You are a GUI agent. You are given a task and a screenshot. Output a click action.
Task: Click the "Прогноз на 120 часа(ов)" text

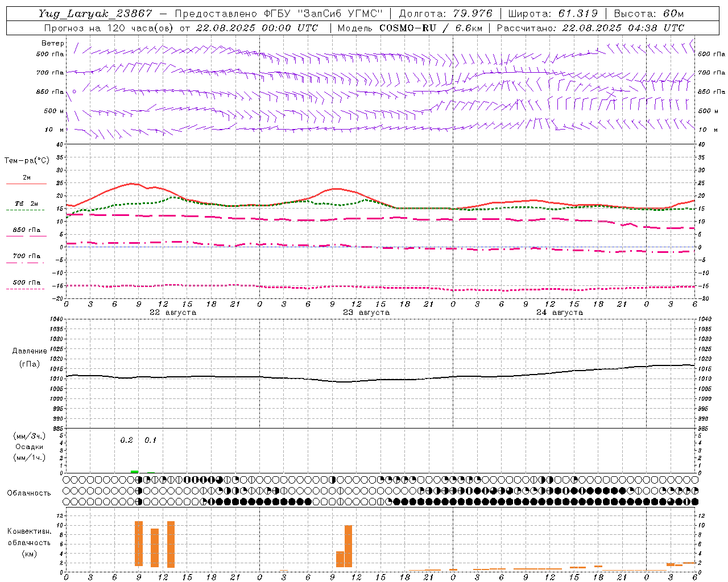point(110,28)
